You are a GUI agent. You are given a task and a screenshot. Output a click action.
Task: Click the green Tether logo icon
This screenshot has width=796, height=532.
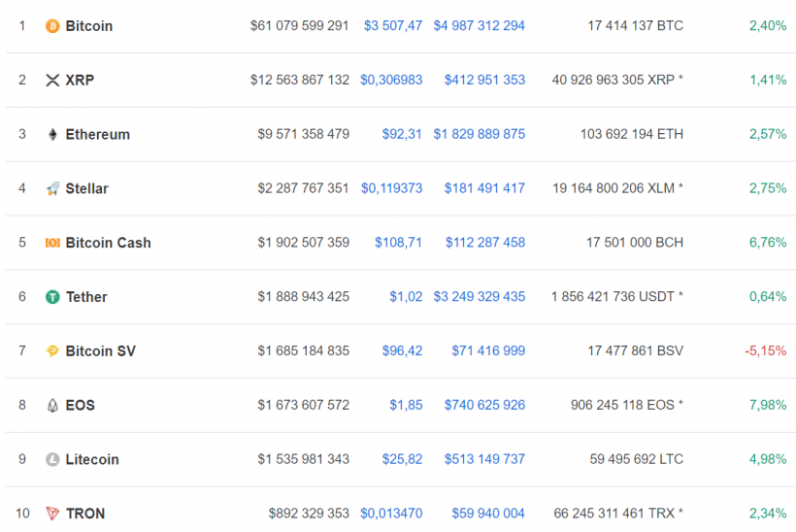52,297
